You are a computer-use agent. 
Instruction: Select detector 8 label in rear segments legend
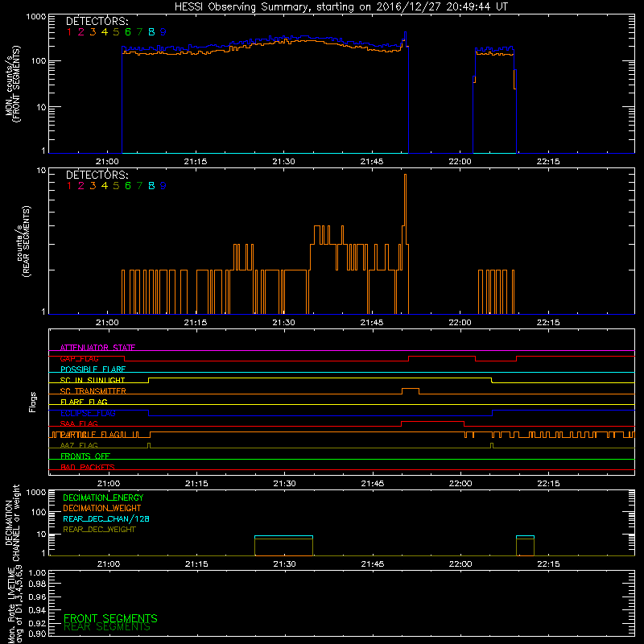tap(151, 186)
